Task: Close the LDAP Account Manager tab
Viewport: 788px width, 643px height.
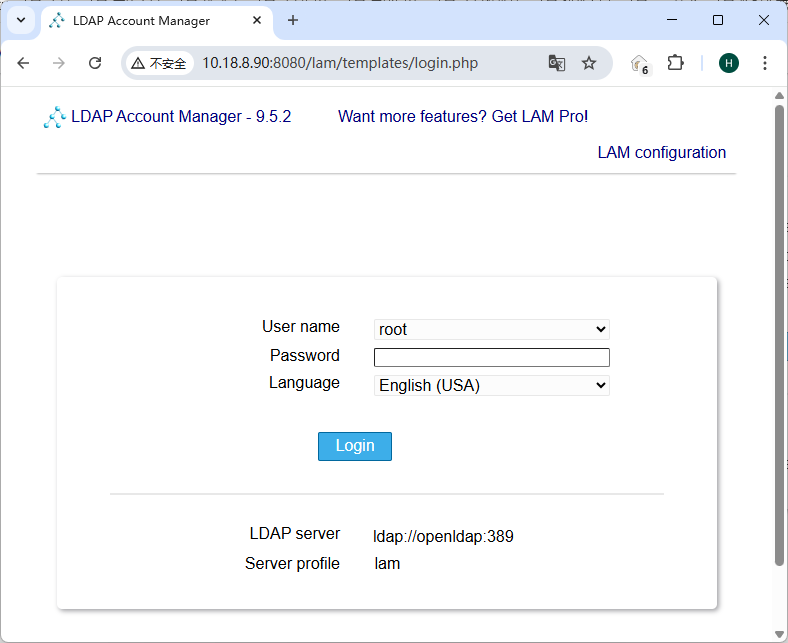Action: click(x=257, y=21)
